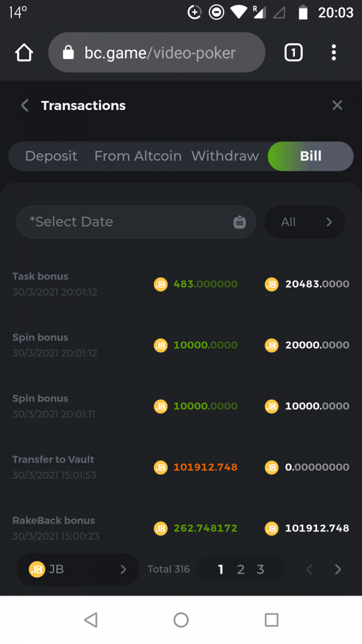Image resolution: width=362 pixels, height=644 pixels.
Task: Click the JB coin icon beside Task bonus amount
Action: (x=160, y=284)
